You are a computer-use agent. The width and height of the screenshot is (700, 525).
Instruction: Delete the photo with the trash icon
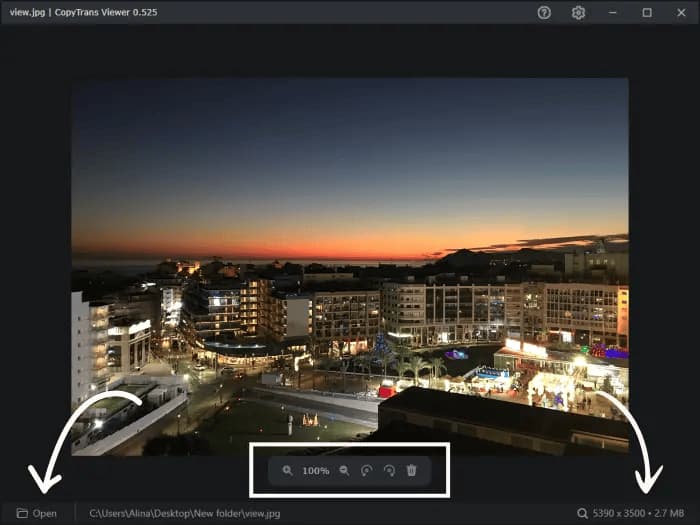[412, 470]
